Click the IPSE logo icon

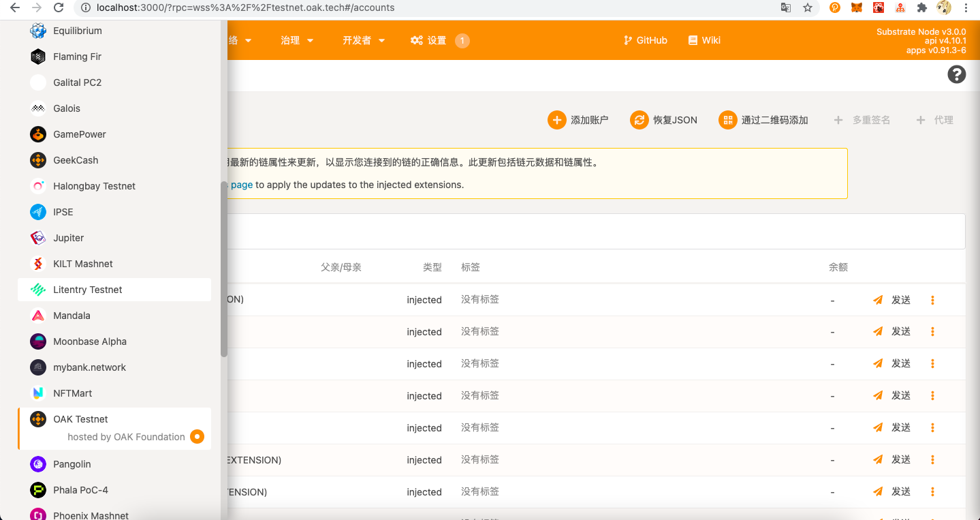38,212
